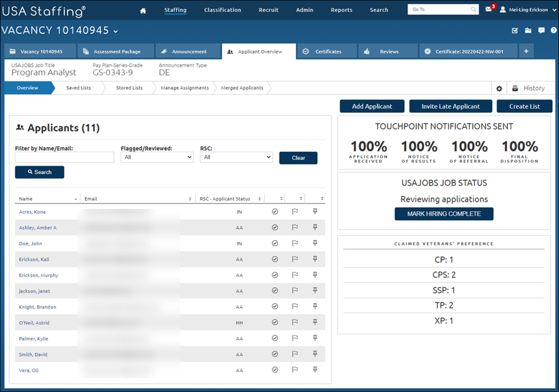Flag applicant Ashley, Amber A
559x392 pixels.
[x=295, y=227]
